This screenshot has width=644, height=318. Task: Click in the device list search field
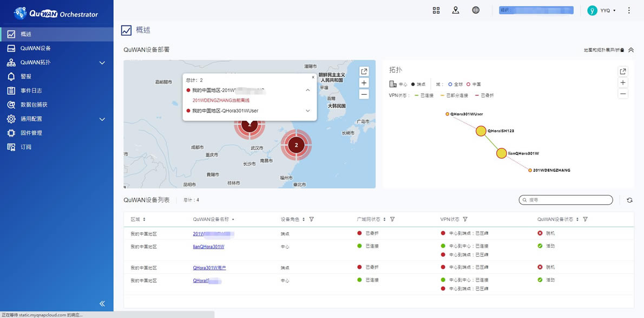point(566,200)
